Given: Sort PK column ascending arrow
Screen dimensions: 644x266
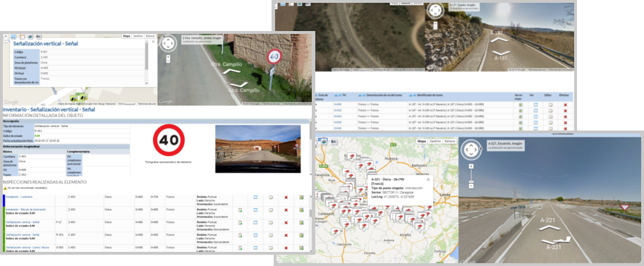Looking at the screenshot, I should (x=335, y=95).
